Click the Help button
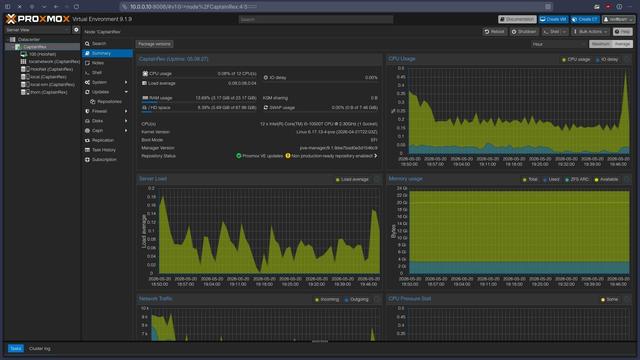 tap(622, 31)
